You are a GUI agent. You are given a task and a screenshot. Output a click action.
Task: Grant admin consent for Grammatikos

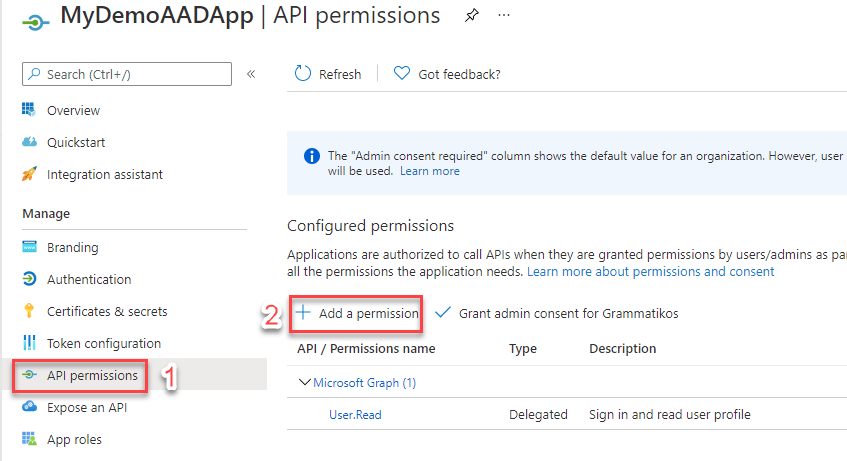click(568, 313)
